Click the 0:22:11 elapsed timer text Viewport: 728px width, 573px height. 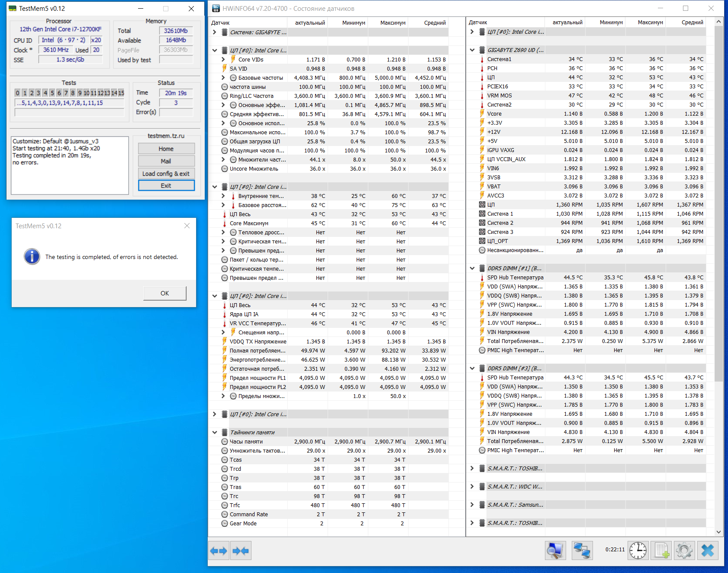pos(615,550)
